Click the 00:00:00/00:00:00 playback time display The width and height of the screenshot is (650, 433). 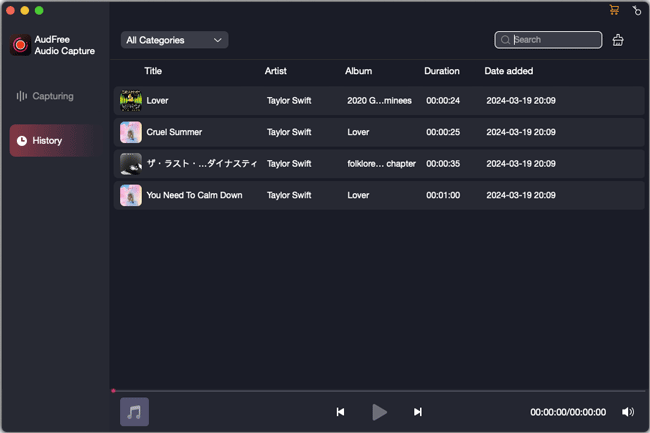(x=568, y=412)
